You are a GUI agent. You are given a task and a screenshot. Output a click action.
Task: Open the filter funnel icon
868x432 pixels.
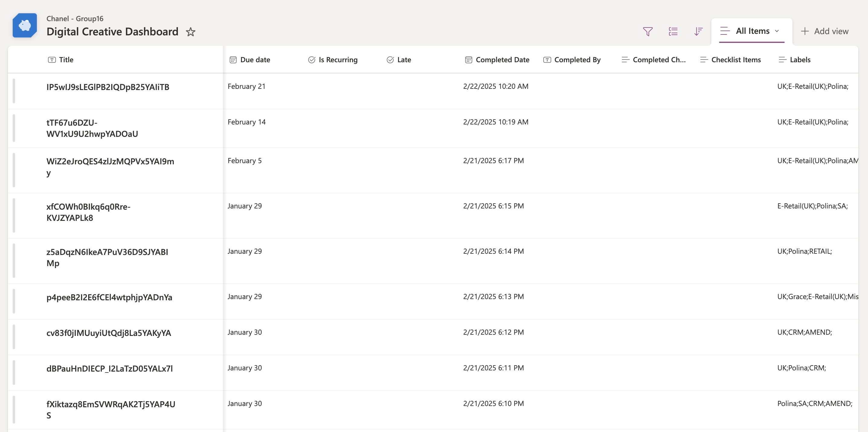(648, 31)
